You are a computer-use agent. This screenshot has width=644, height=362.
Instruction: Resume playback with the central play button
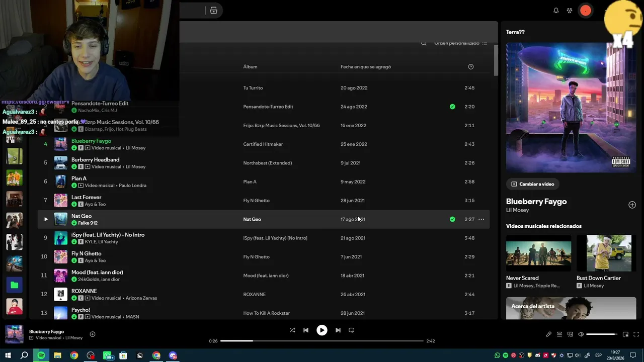[x=322, y=330]
